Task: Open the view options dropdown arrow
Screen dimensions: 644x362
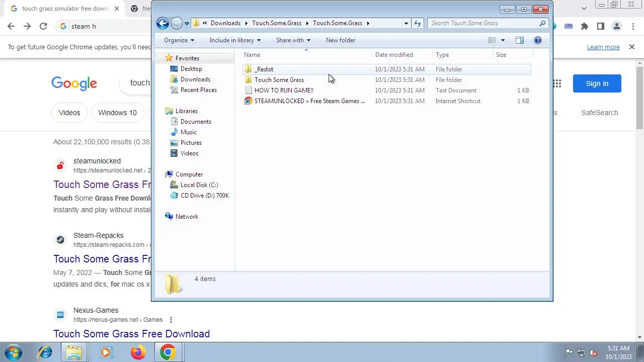Action: (x=502, y=40)
